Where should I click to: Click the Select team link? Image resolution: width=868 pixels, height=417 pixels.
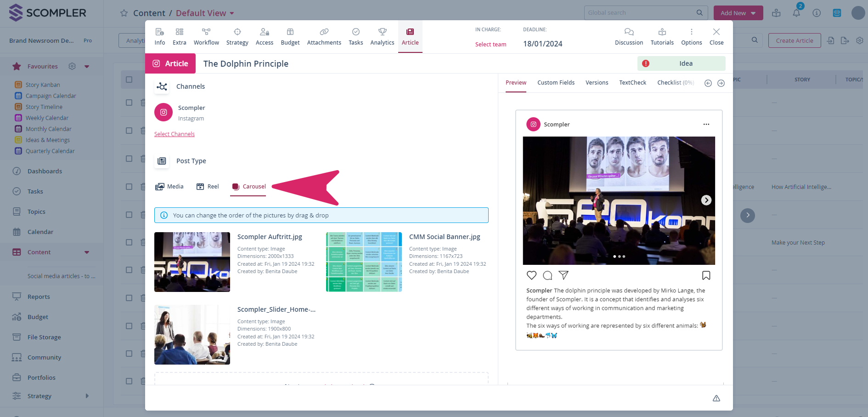coord(490,45)
